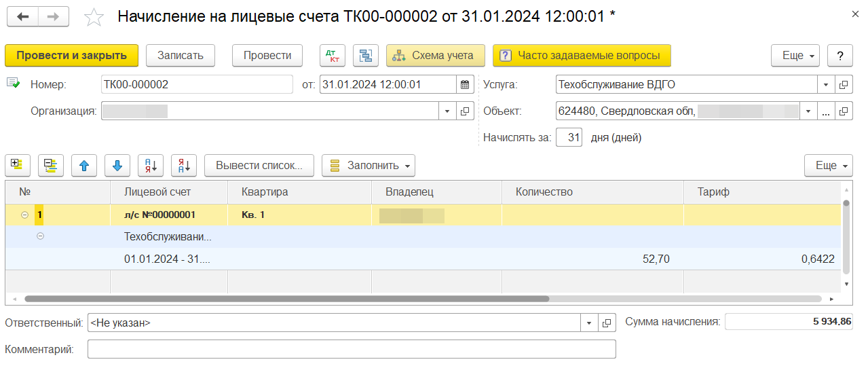Click the № column header
Viewport: 868px width, 366px height.
[58, 192]
